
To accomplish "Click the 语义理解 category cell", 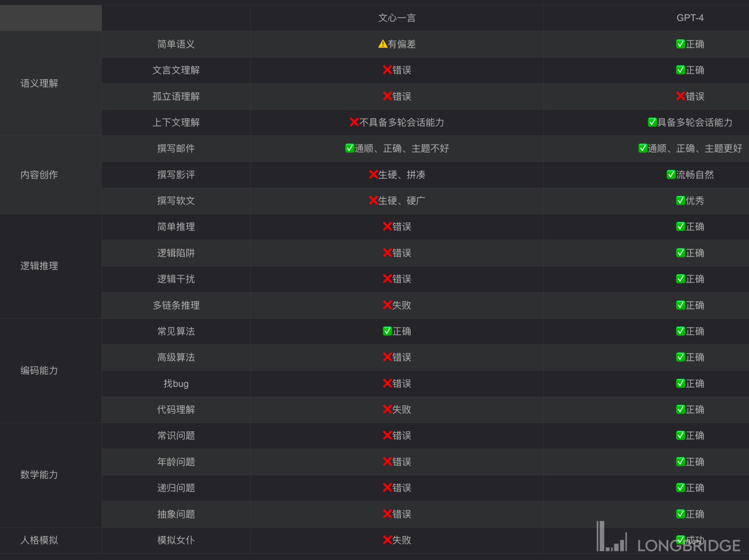I will [x=39, y=83].
